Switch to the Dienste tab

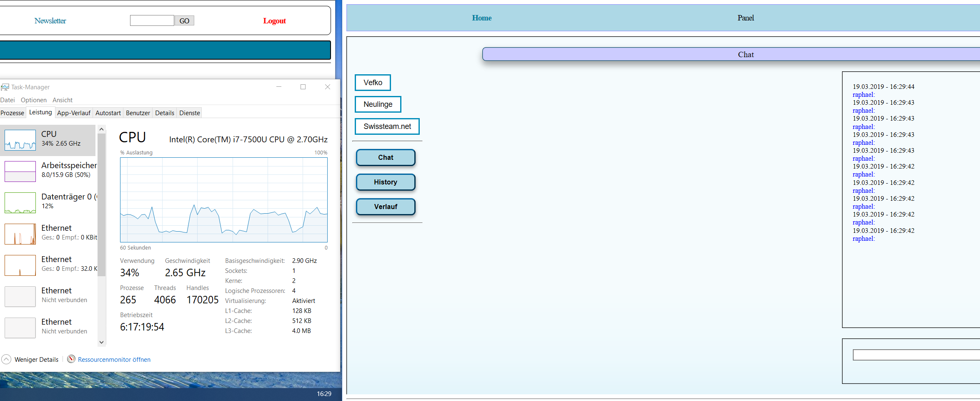[x=190, y=113]
